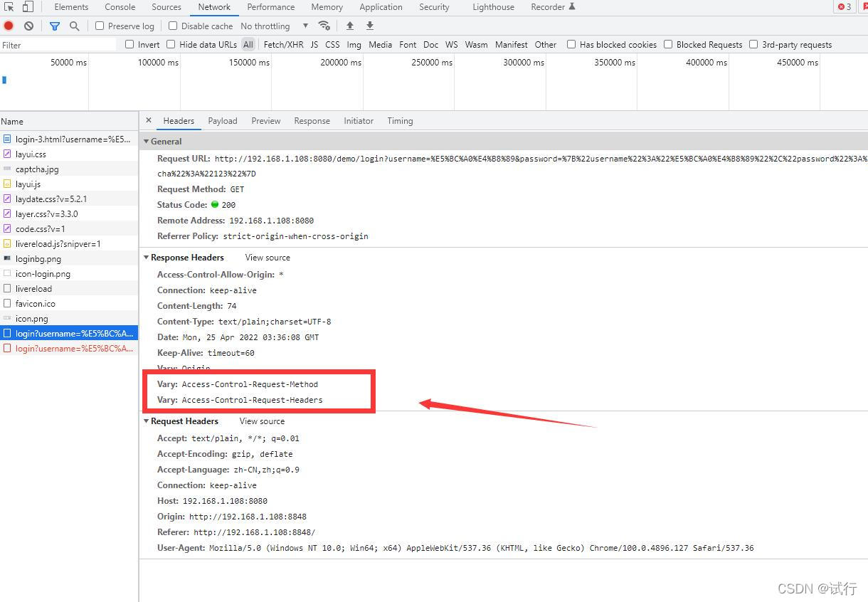Switch to the Elements panel

(x=71, y=7)
